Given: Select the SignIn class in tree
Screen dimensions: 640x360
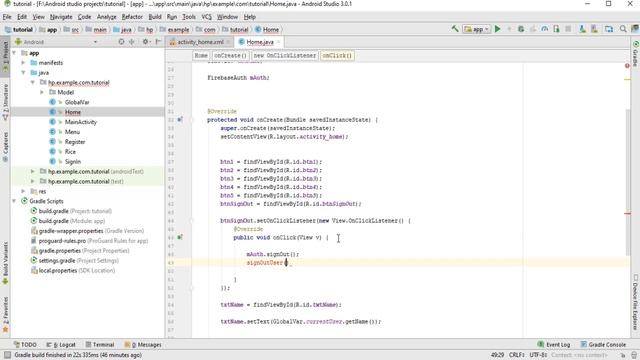Looking at the screenshot, I should point(73,162).
